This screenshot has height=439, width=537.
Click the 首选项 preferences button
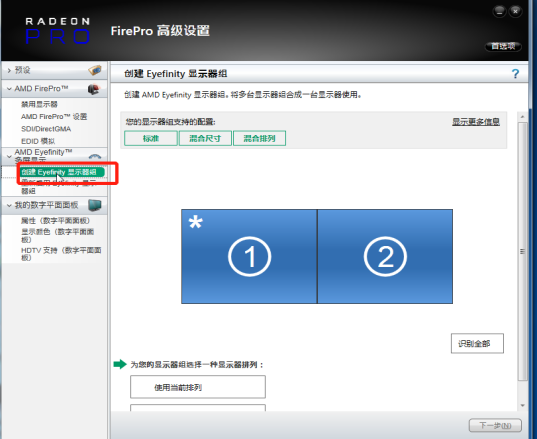click(503, 46)
